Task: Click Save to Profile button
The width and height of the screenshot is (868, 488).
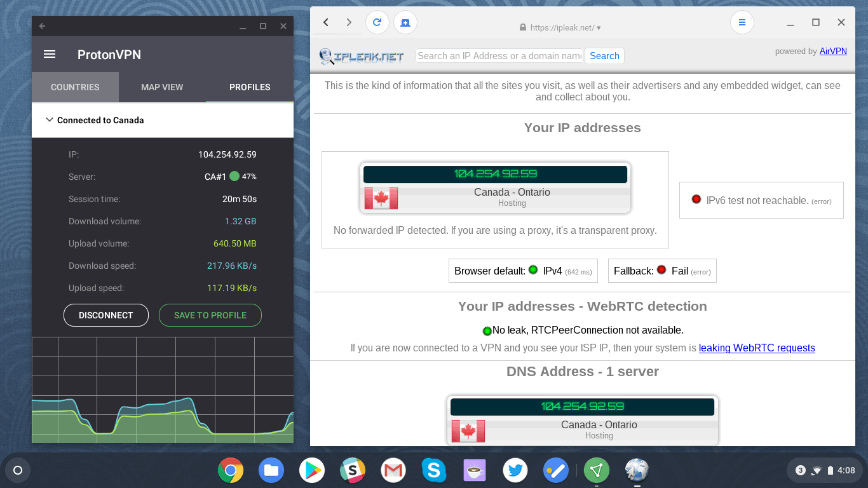Action: point(210,315)
